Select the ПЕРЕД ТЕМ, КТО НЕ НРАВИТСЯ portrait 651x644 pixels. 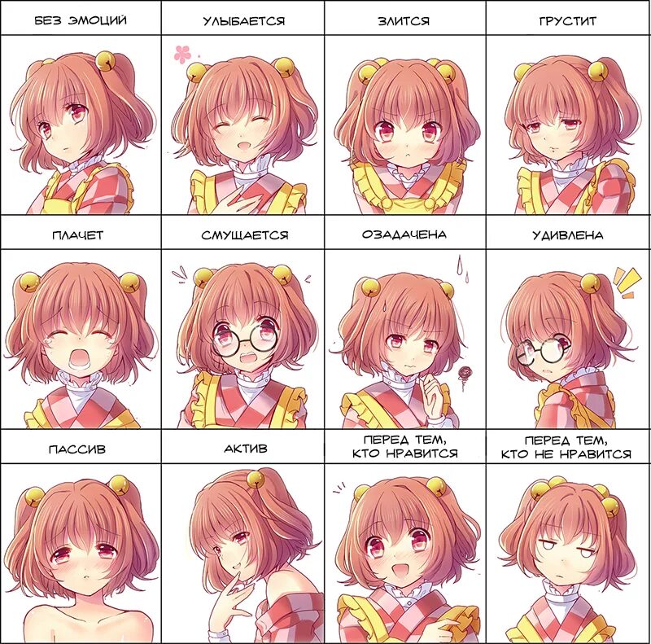coord(568,553)
